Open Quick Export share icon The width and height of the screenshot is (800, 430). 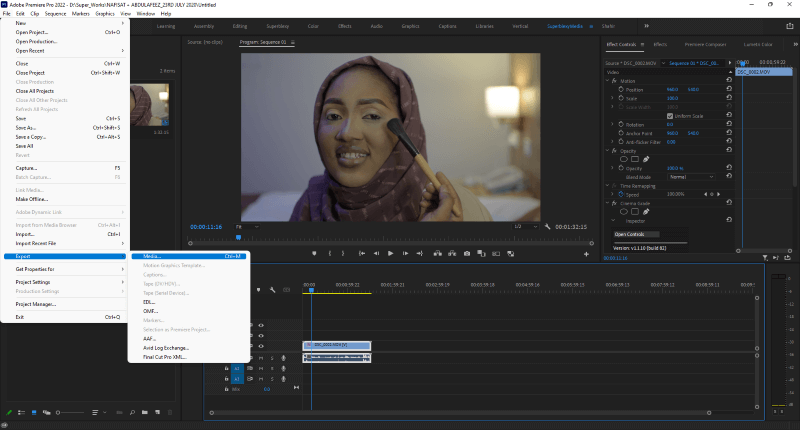(790, 26)
